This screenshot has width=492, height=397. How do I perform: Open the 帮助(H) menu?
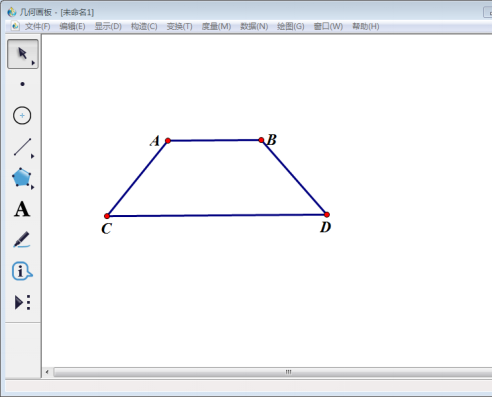click(366, 26)
